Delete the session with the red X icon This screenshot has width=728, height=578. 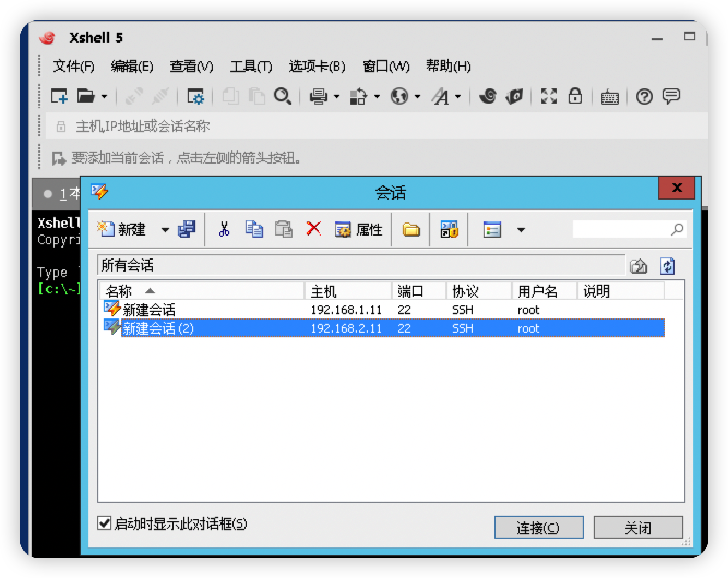[x=313, y=228]
